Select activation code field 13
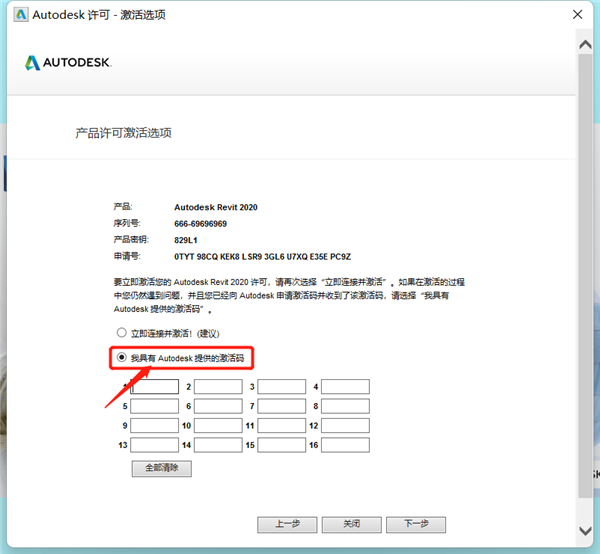This screenshot has width=600, height=554. click(x=154, y=445)
